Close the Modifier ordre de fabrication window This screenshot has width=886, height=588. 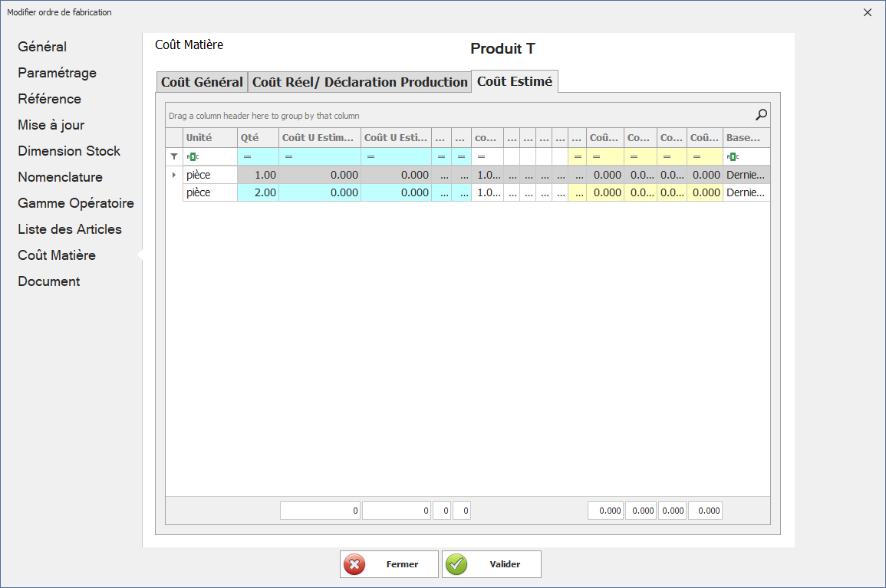pos(868,12)
